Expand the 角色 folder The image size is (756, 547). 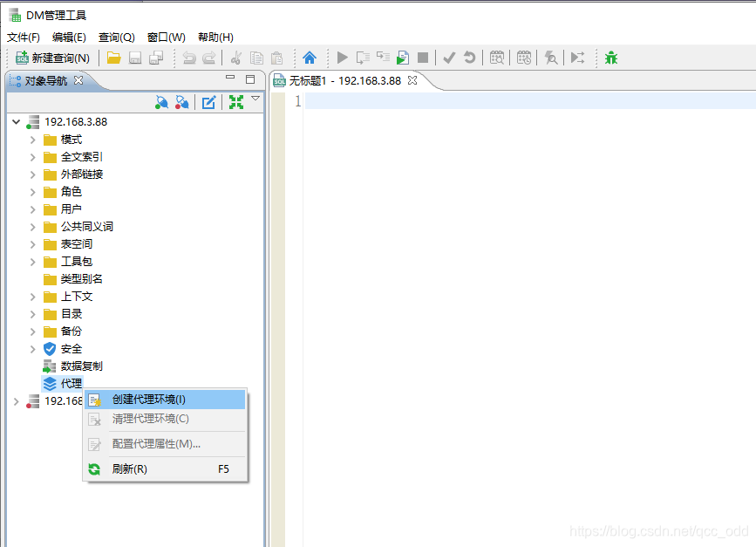[33, 192]
